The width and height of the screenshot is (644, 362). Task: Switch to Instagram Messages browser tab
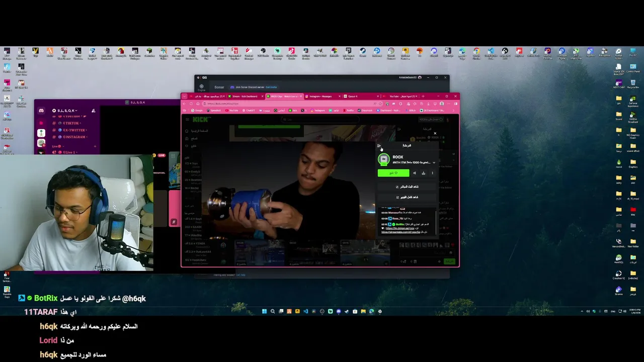(x=322, y=96)
